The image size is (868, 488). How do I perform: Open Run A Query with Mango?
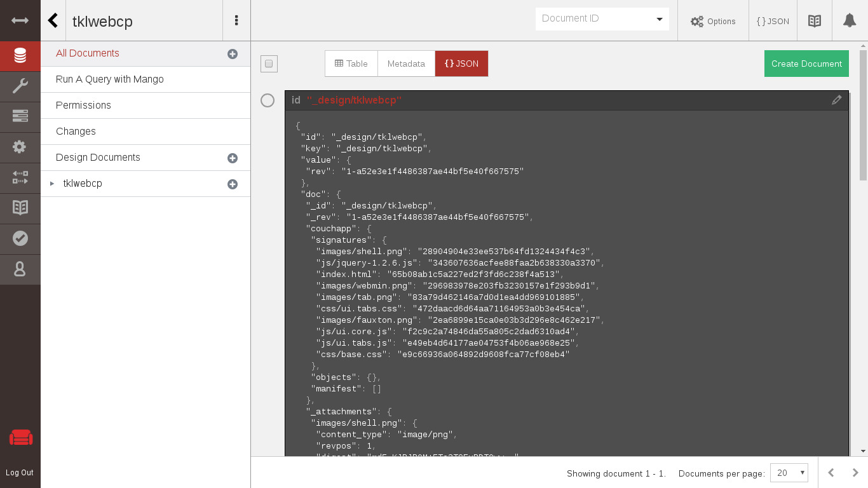[x=110, y=79]
